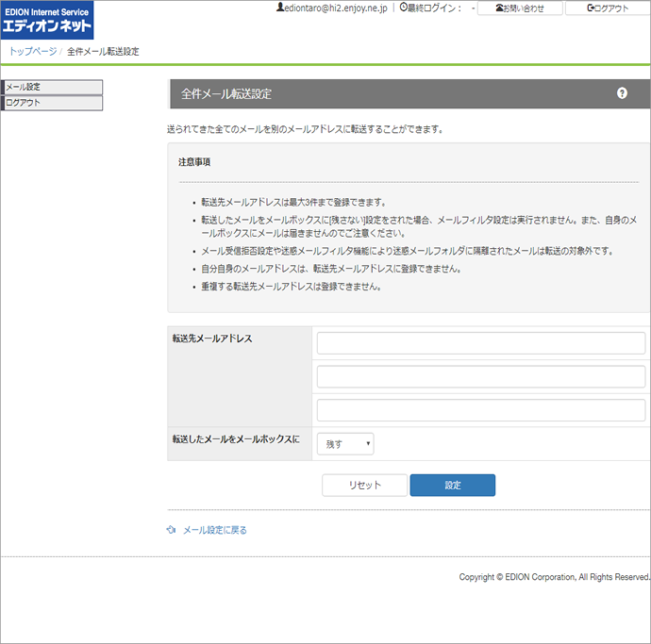Click the リセット button
Viewport: 651px width, 644px height.
pyautogui.click(x=364, y=485)
